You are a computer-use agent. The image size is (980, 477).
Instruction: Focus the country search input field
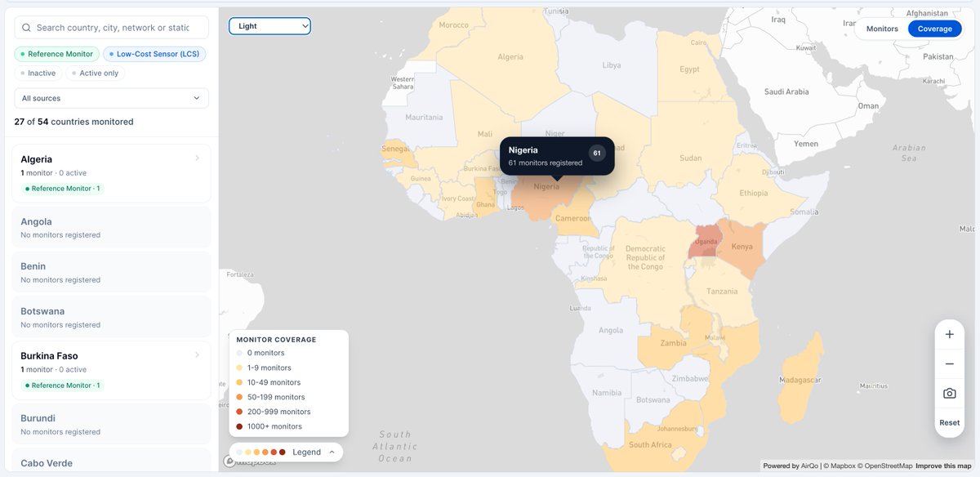112,28
